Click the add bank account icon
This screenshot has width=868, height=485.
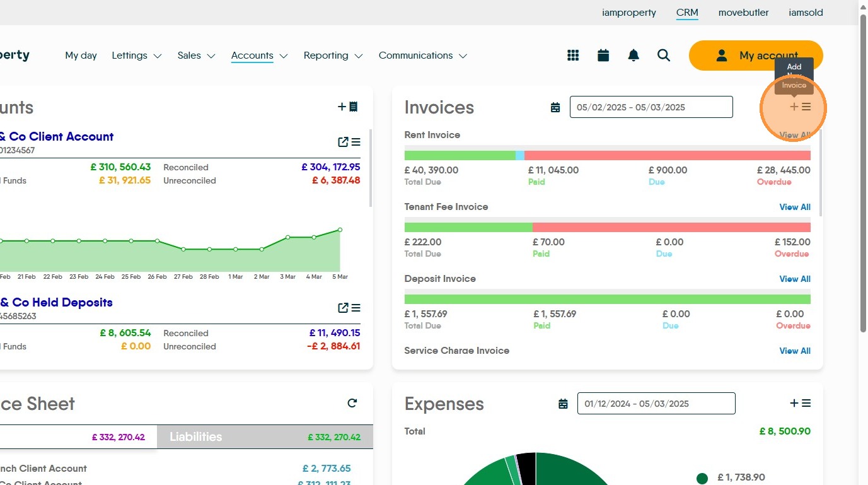click(x=348, y=107)
